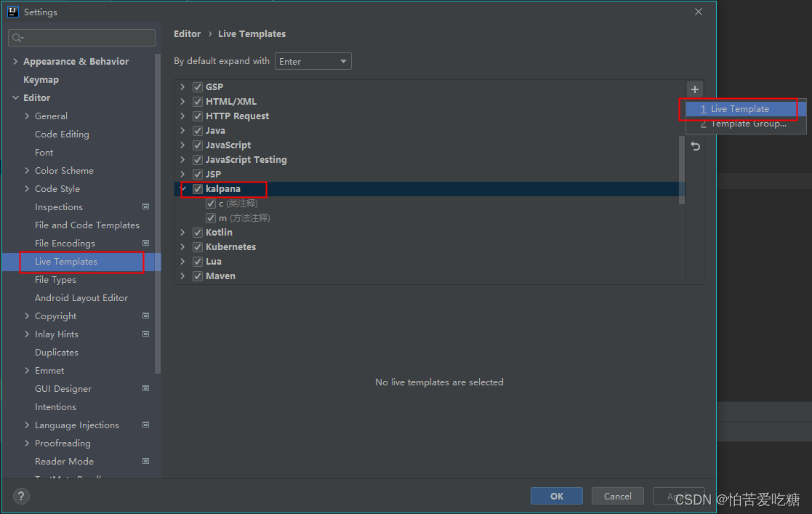Select the Kubernetes template group row
Screen dimensions: 812x514
430,246
